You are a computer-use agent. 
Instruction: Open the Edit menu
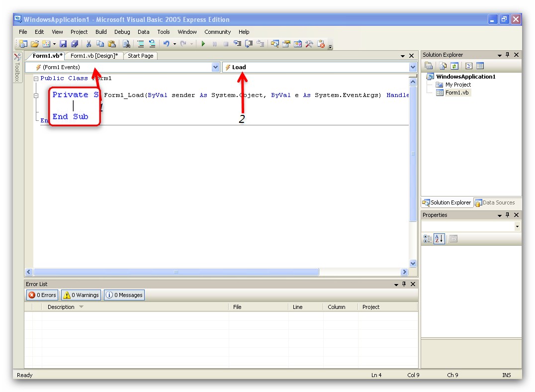pyautogui.click(x=39, y=32)
